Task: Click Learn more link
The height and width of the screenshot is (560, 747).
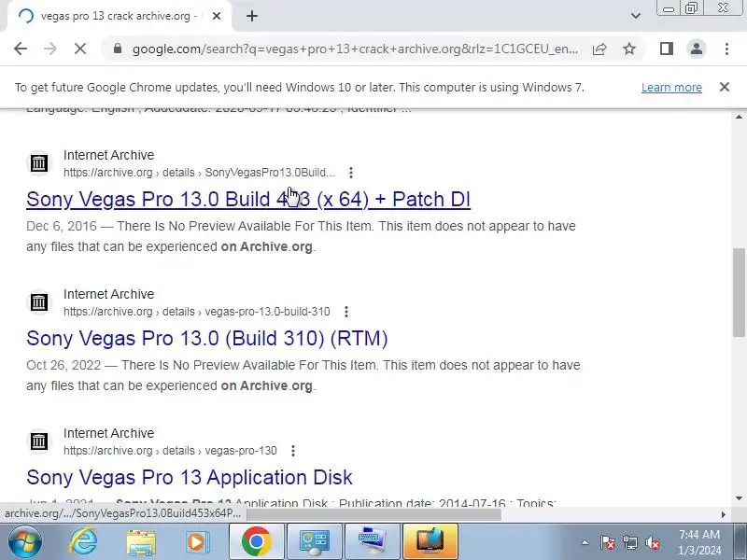Action: (x=671, y=87)
